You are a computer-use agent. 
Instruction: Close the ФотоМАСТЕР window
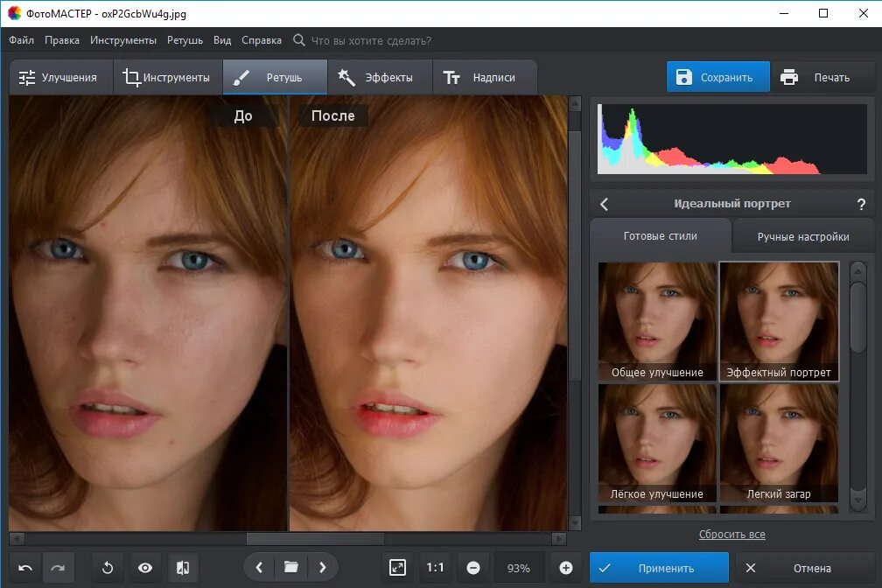(864, 13)
